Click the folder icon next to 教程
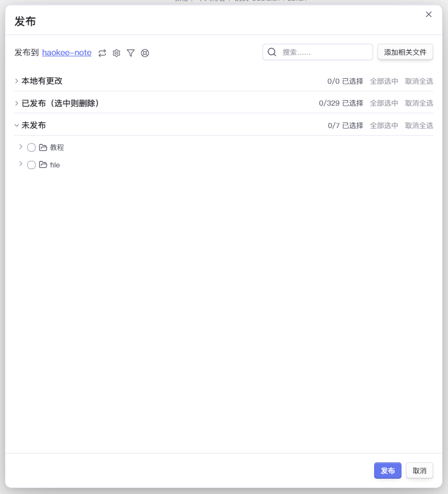 point(43,147)
